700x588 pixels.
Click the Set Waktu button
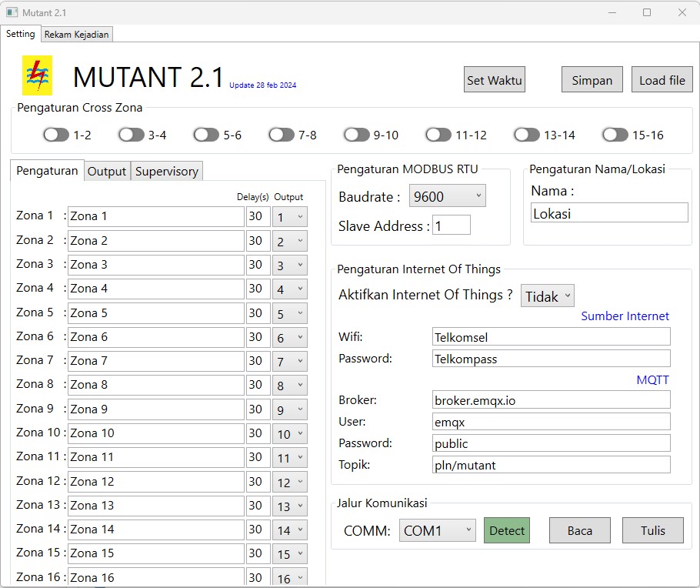click(x=494, y=79)
